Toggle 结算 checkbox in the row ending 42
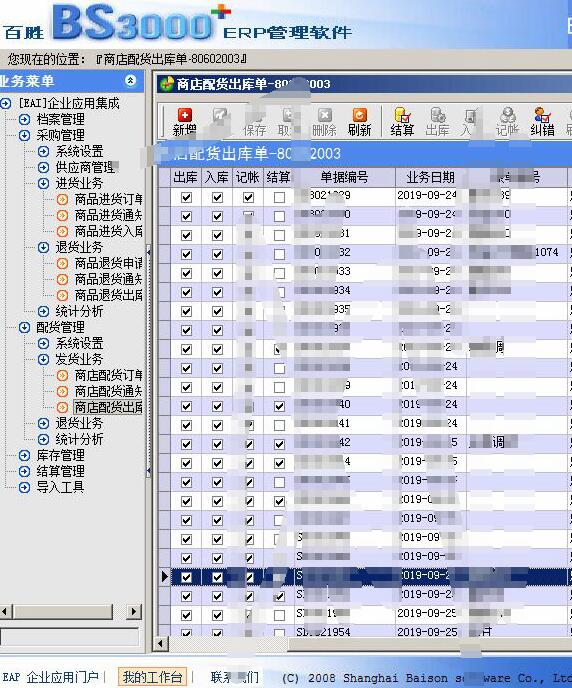 (x=279, y=444)
